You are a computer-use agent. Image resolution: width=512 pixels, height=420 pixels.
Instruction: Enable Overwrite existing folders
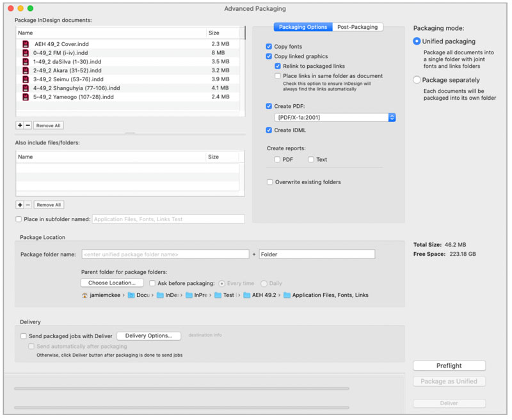tap(270, 182)
